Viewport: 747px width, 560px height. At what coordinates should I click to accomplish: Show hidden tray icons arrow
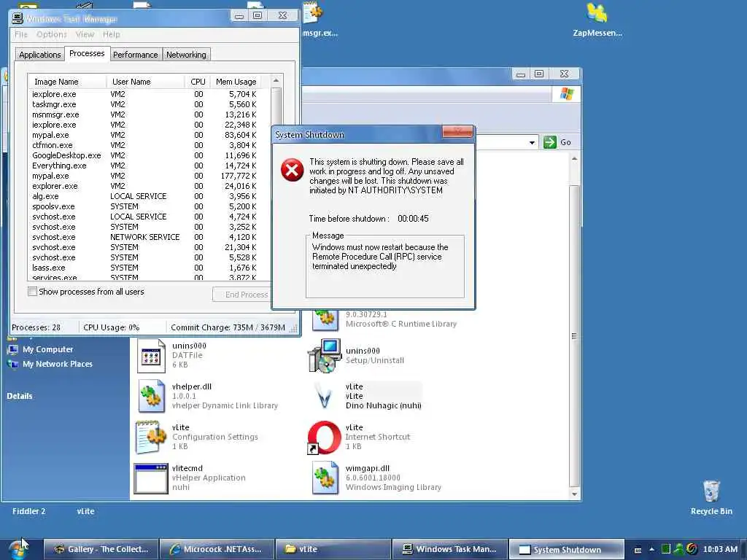pyautogui.click(x=651, y=549)
